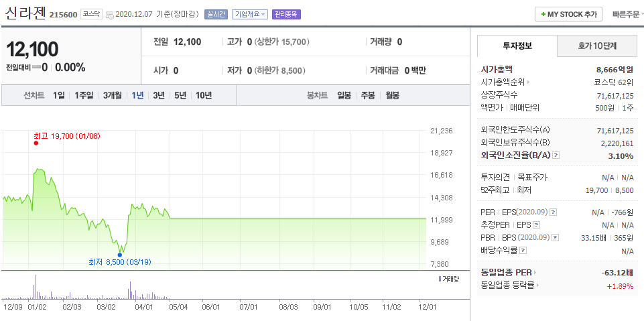
Task: Click the 외국인소진율(B/A) label
Action: 516,155
